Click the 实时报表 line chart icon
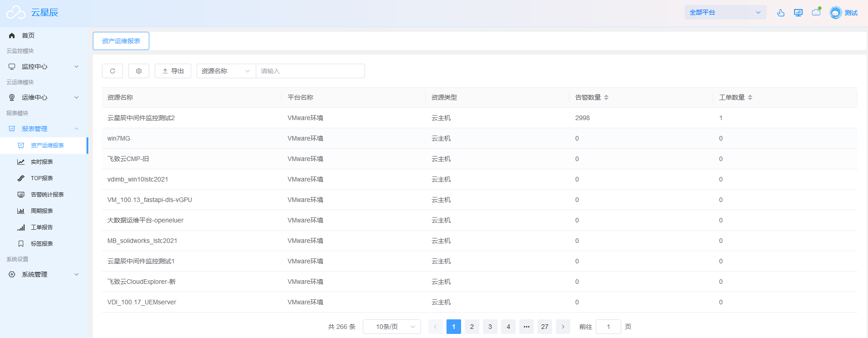868x338 pixels. 21,162
